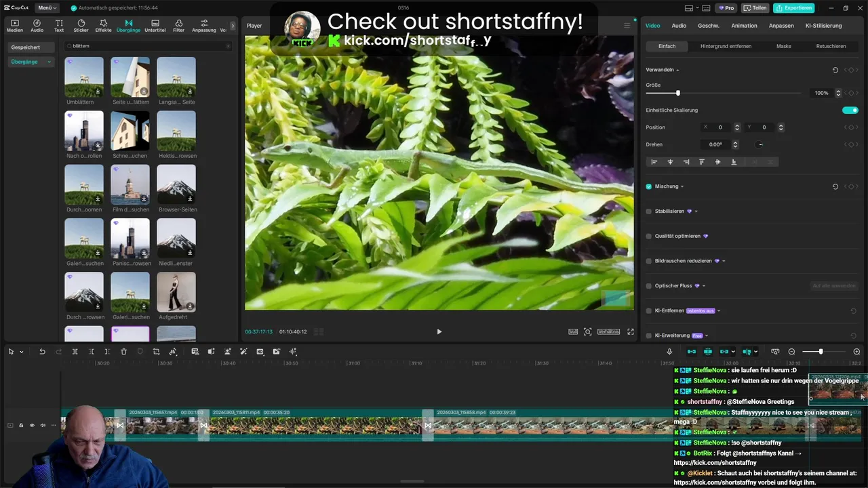The height and width of the screenshot is (488, 868).
Task: Select the Hintergrund entfernen subtab
Action: [x=726, y=46]
